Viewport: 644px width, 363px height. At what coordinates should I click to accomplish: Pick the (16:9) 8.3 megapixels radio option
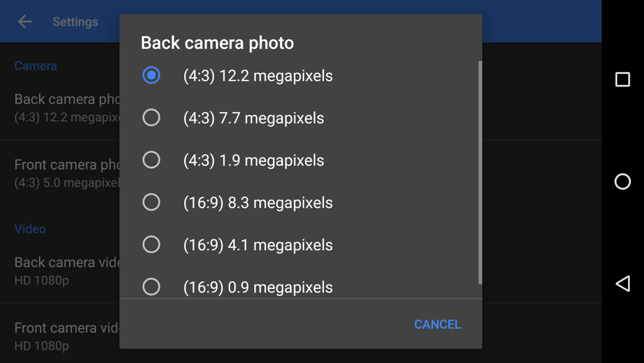151,202
